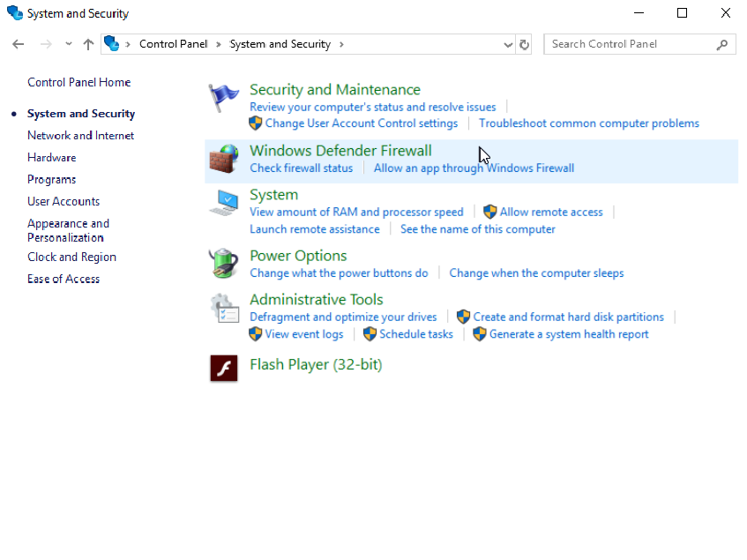Expand the address bar previous locations dropdown
747x560 pixels.
pyautogui.click(x=508, y=45)
